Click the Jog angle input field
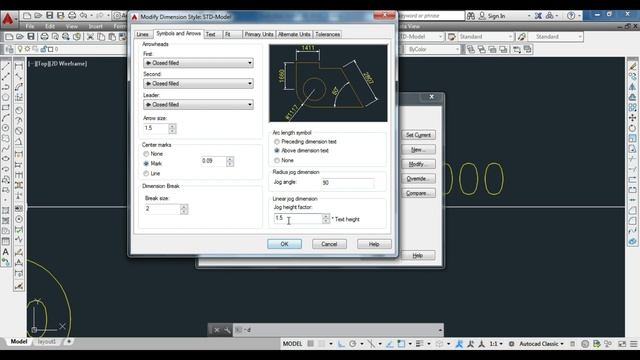The height and width of the screenshot is (360, 640). (347, 183)
